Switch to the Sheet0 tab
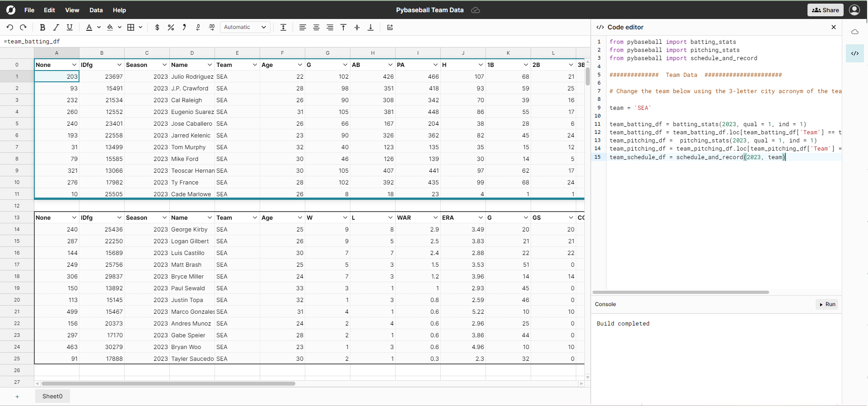The width and height of the screenshot is (868, 406). pos(52,397)
